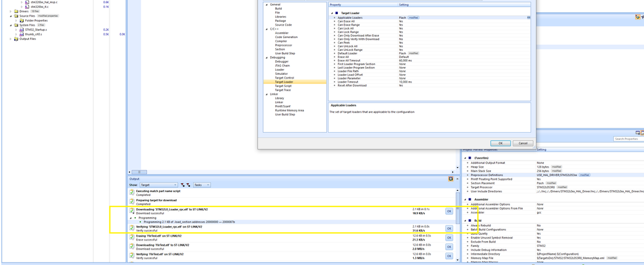Select the Default Loader property row

[429, 54]
